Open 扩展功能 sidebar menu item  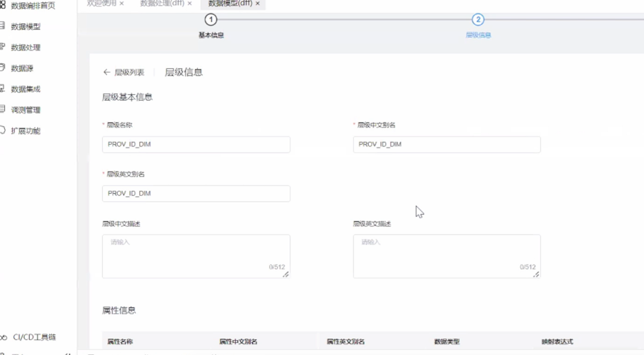(25, 131)
